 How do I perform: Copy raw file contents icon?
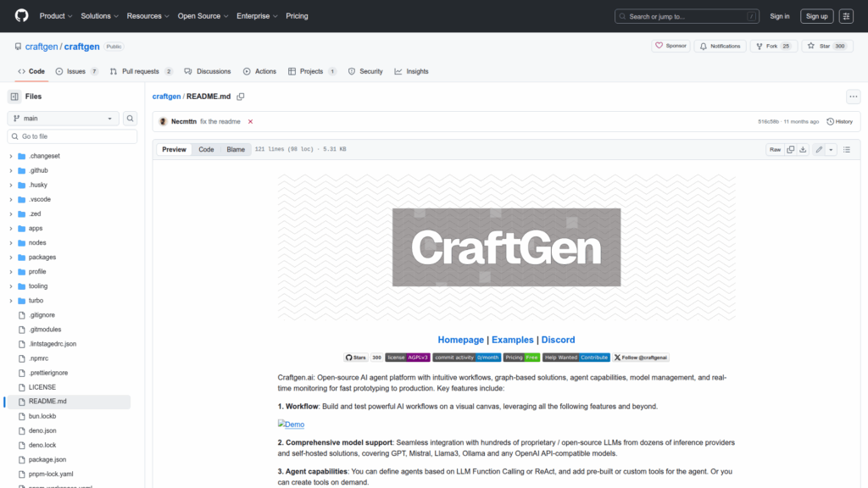click(x=790, y=149)
